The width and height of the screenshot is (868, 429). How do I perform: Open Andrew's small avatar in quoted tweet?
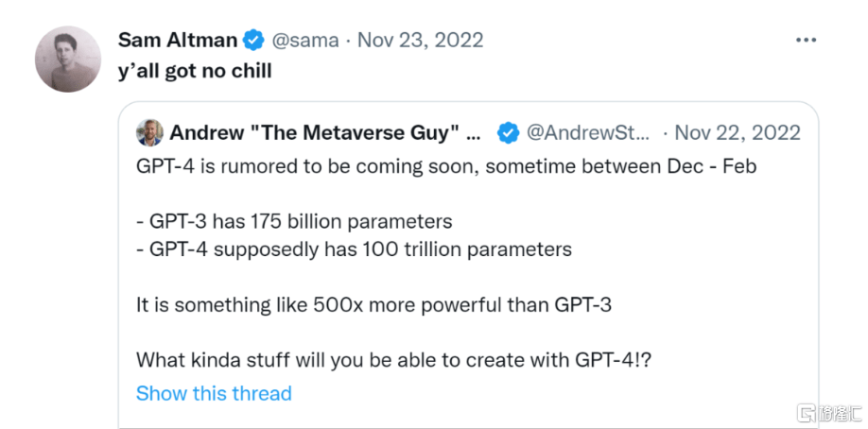(149, 132)
